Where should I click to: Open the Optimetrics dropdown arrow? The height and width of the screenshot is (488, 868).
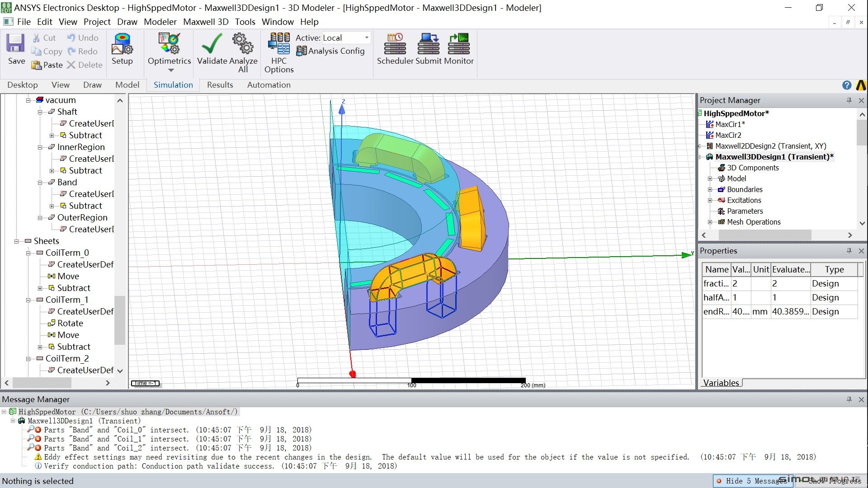171,70
